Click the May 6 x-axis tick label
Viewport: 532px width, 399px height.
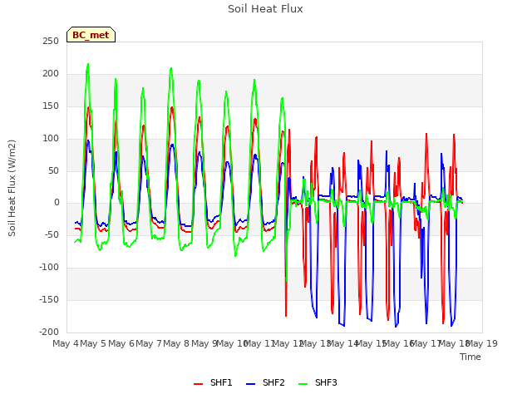121,343
